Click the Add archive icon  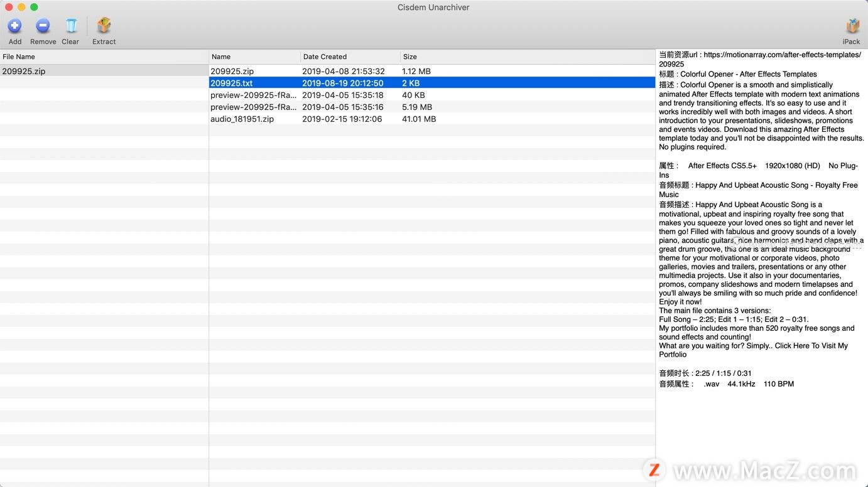click(14, 26)
